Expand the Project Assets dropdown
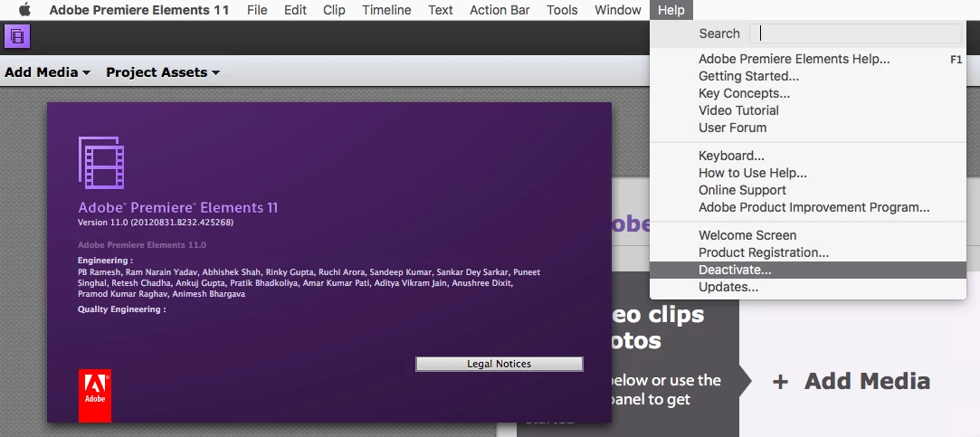This screenshot has width=980, height=437. tap(163, 72)
